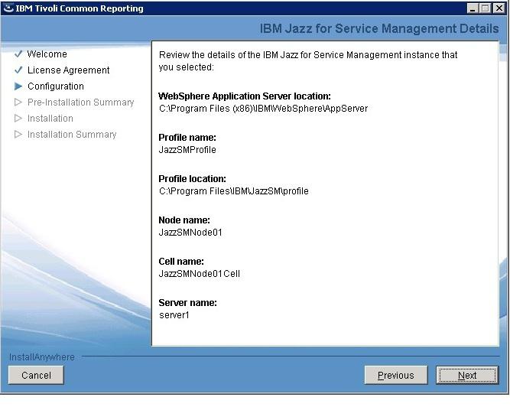Click the JazzSMProfile profile name value
Screen dimensions: 510x420
point(187,150)
